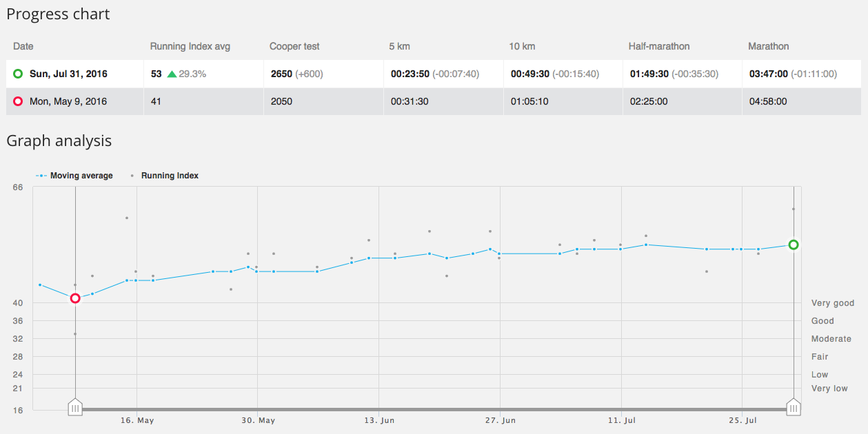The width and height of the screenshot is (868, 434).
Task: Click the 13. Jun date axis label
Action: point(379,420)
